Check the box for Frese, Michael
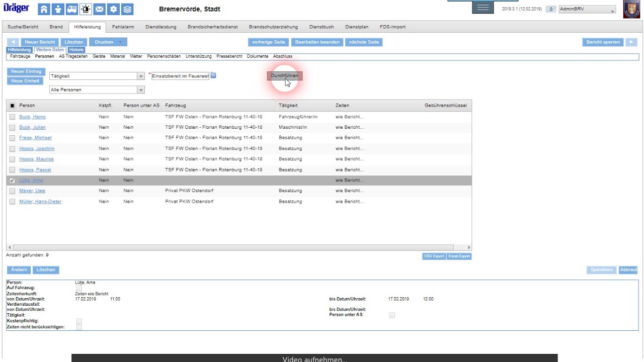The image size is (644, 362). pyautogui.click(x=13, y=138)
